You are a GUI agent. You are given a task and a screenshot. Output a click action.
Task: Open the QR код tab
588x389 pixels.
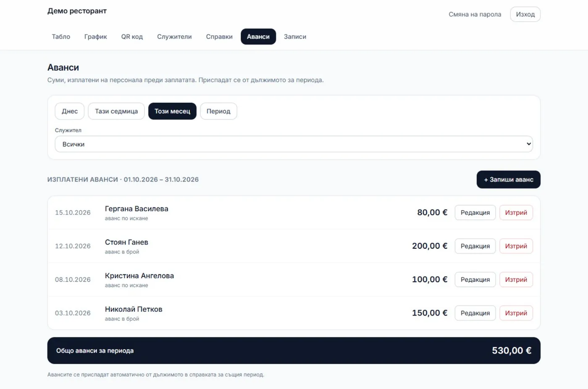(x=132, y=37)
